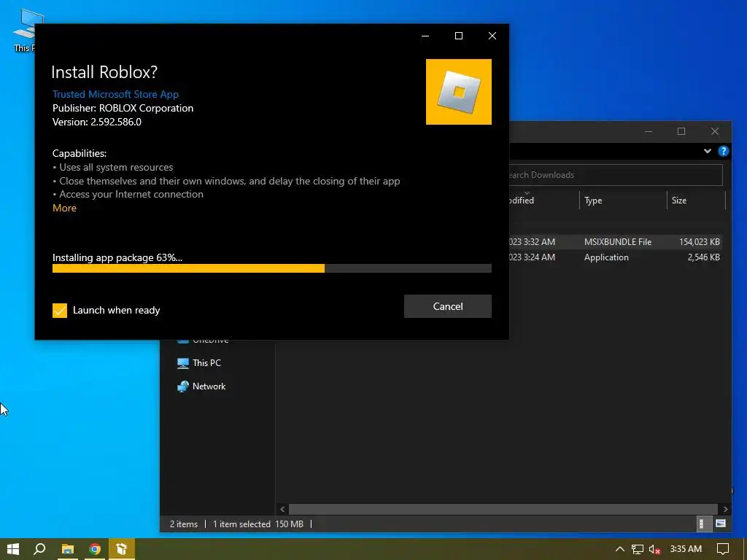Open the Trusted Microsoft Store App link
Screen dimensions: 747x560
[115, 94]
